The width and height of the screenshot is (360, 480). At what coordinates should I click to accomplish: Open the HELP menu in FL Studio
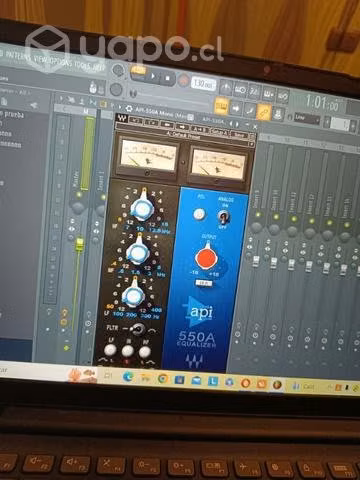coord(99,67)
